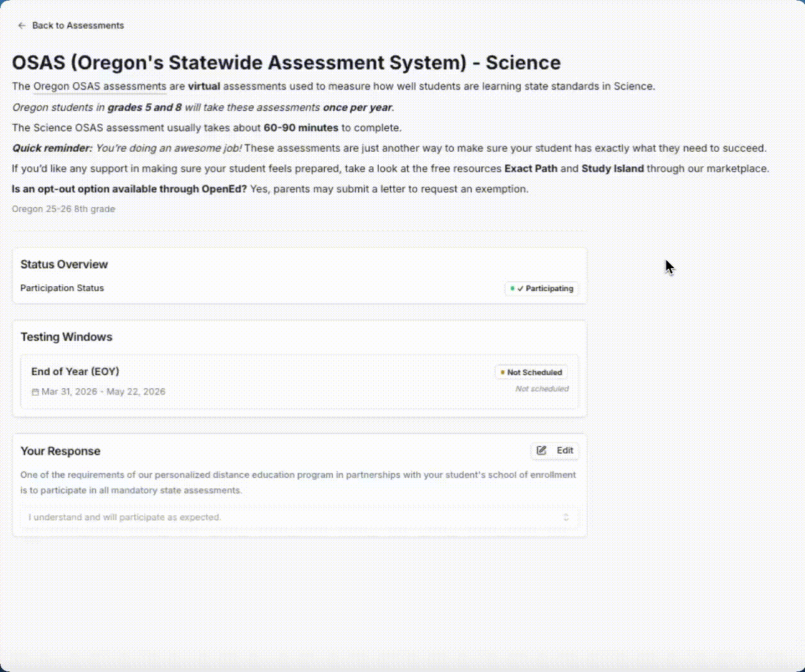This screenshot has width=805, height=672.
Task: Click the Participation Status label
Action: coord(62,288)
